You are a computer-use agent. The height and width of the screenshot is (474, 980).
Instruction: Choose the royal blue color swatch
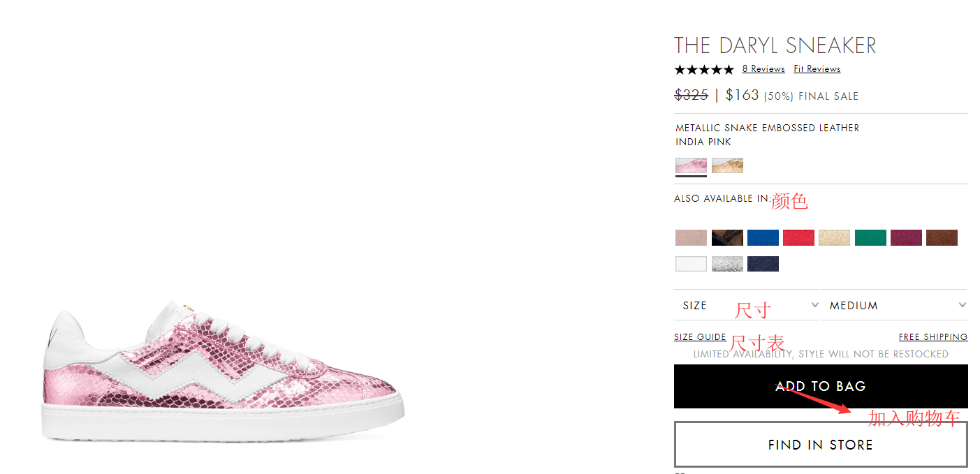tap(763, 237)
